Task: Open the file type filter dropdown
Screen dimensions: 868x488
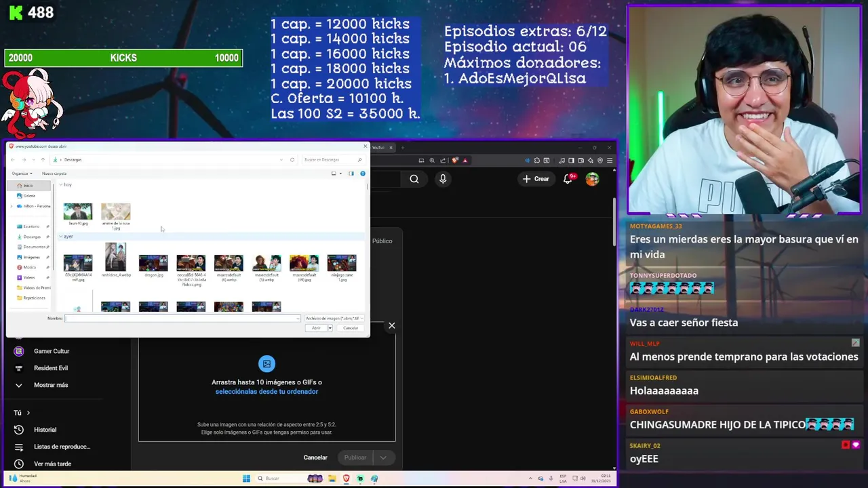Action: [x=334, y=319]
